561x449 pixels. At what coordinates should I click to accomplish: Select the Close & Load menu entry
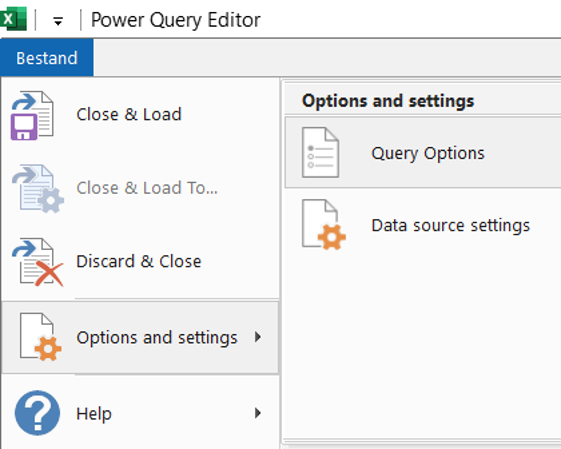140,115
